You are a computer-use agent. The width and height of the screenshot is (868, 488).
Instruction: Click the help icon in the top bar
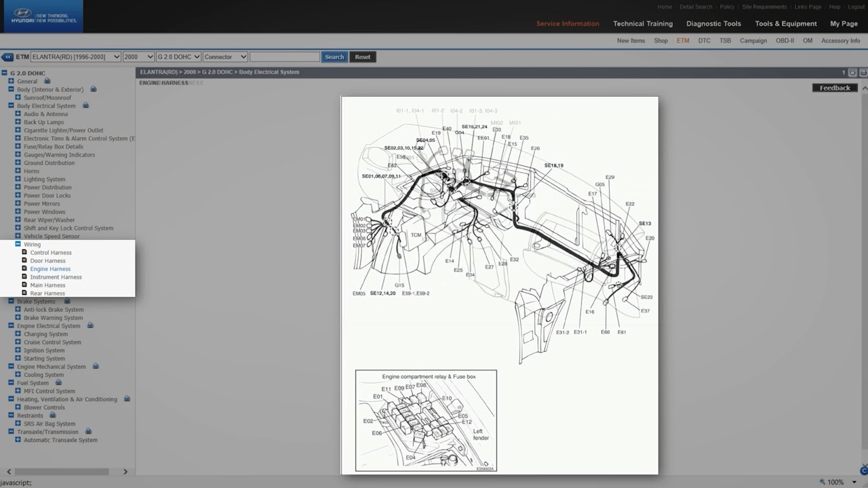pyautogui.click(x=834, y=7)
